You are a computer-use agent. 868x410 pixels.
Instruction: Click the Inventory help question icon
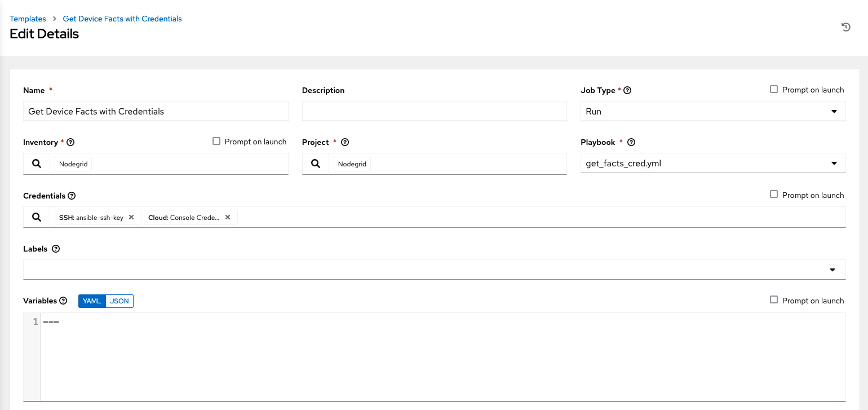tap(70, 143)
